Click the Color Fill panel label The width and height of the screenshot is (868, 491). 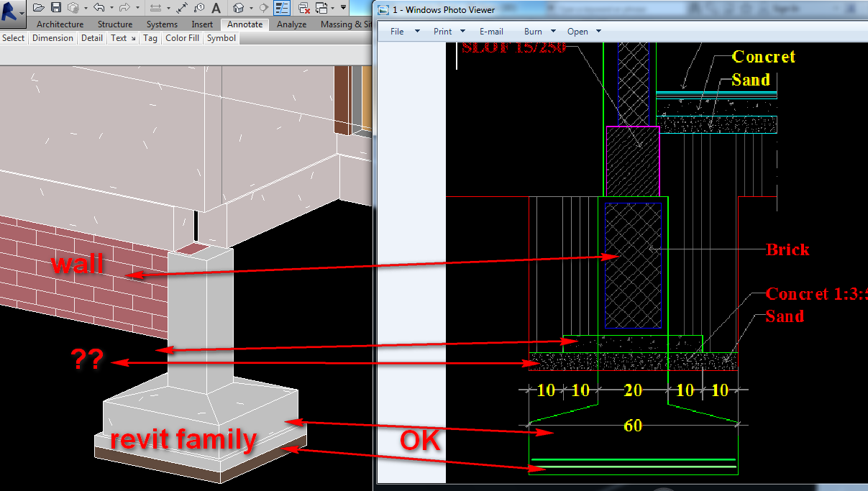click(182, 38)
